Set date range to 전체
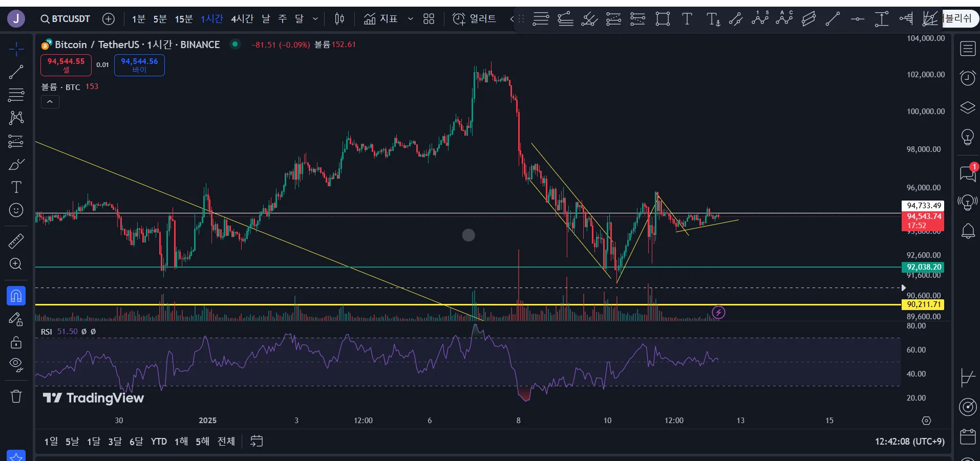Image resolution: width=980 pixels, height=461 pixels. [x=226, y=441]
